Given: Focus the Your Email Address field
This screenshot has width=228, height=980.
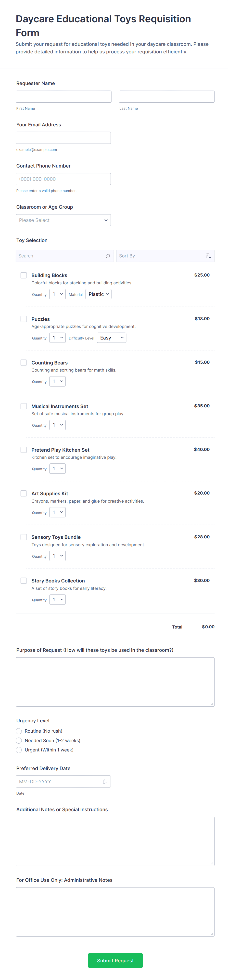Looking at the screenshot, I should 63,138.
